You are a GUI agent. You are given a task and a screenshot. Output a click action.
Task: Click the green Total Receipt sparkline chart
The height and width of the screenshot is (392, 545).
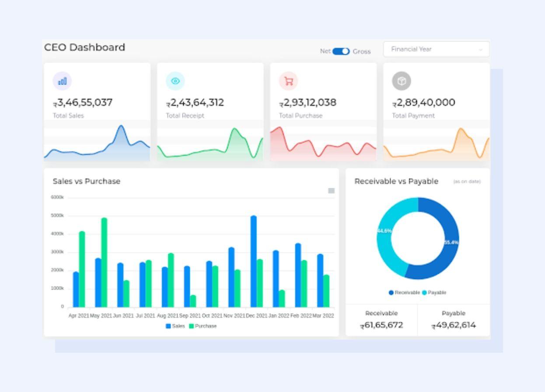tap(210, 143)
